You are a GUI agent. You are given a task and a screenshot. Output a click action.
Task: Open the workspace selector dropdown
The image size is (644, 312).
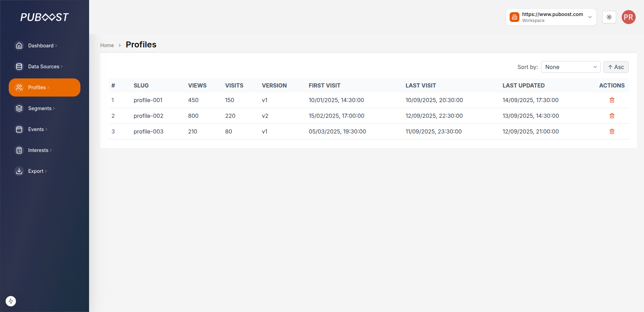tap(551, 17)
